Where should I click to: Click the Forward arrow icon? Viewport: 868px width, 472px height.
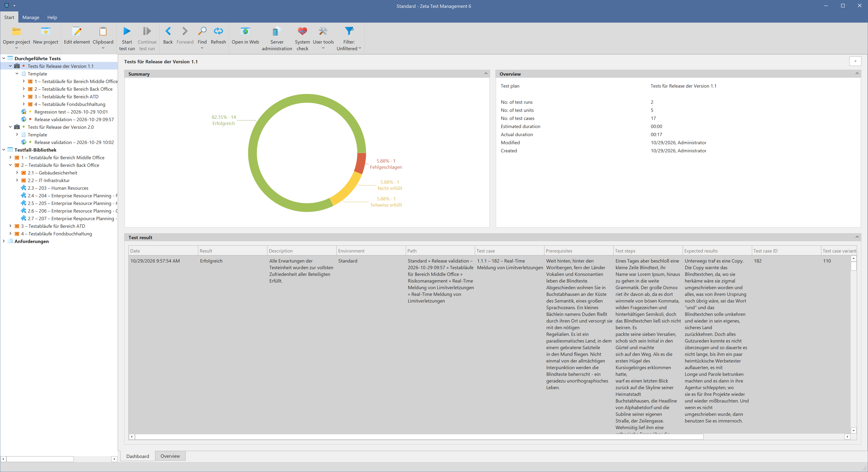point(185,31)
